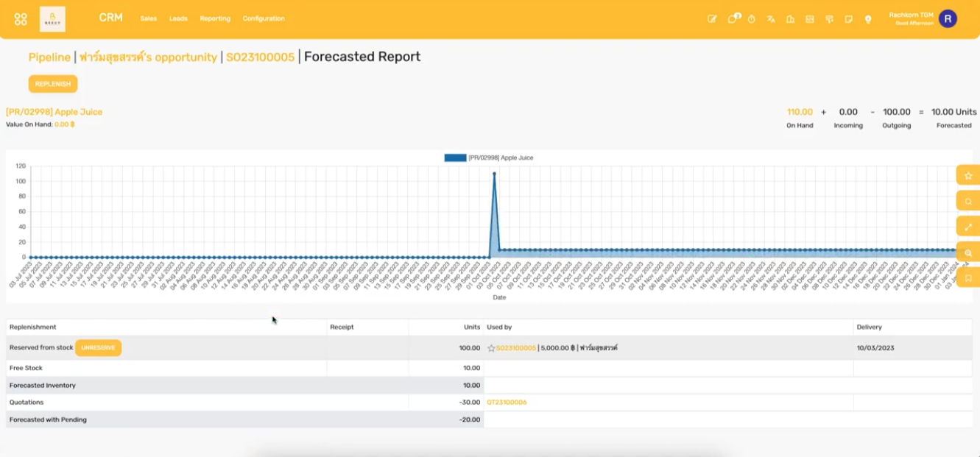The height and width of the screenshot is (457, 980).
Task: Open the Sales menu
Action: tap(149, 18)
